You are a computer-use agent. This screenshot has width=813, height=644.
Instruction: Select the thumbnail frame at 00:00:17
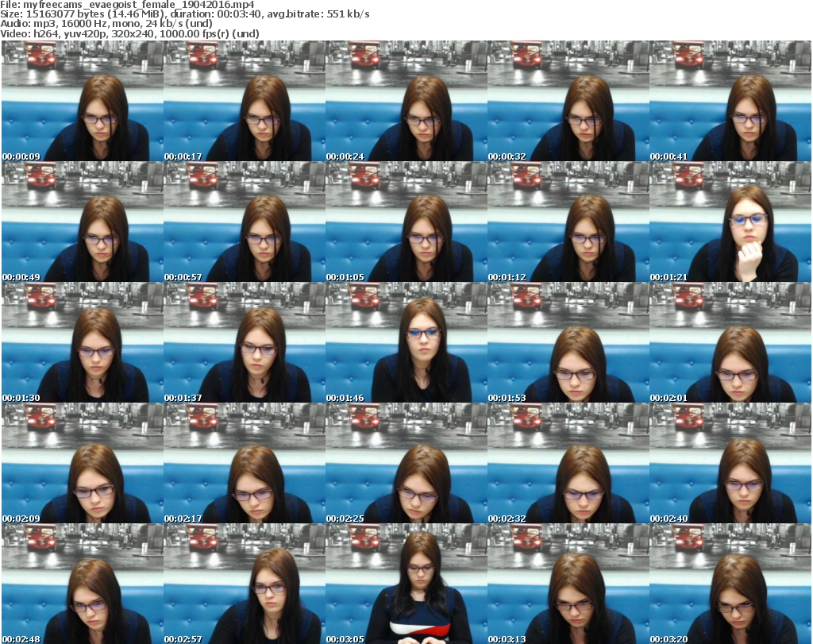245,101
